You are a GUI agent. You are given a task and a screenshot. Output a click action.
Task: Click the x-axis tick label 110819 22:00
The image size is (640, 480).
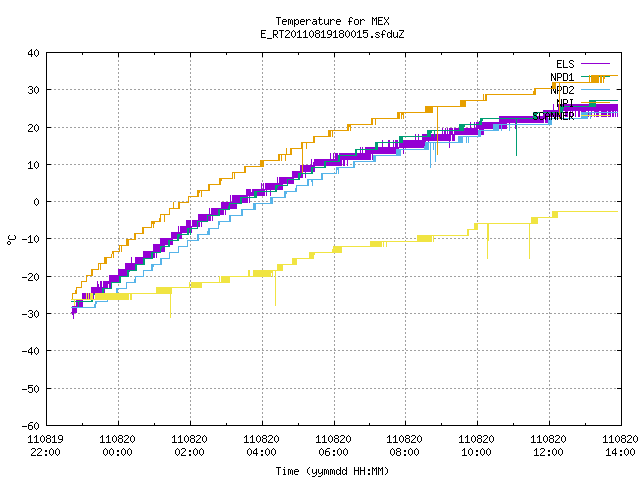(45, 446)
